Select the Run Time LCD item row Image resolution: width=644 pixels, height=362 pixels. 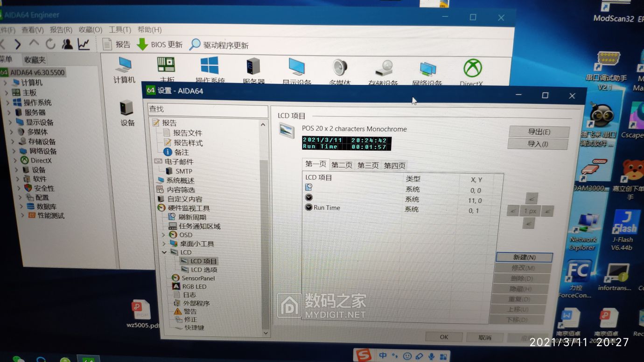(x=402, y=209)
